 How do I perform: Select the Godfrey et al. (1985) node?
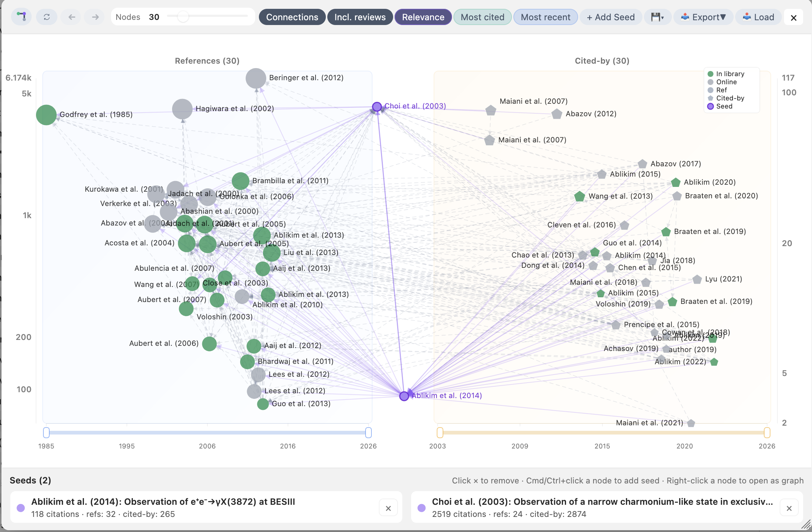coord(46,115)
